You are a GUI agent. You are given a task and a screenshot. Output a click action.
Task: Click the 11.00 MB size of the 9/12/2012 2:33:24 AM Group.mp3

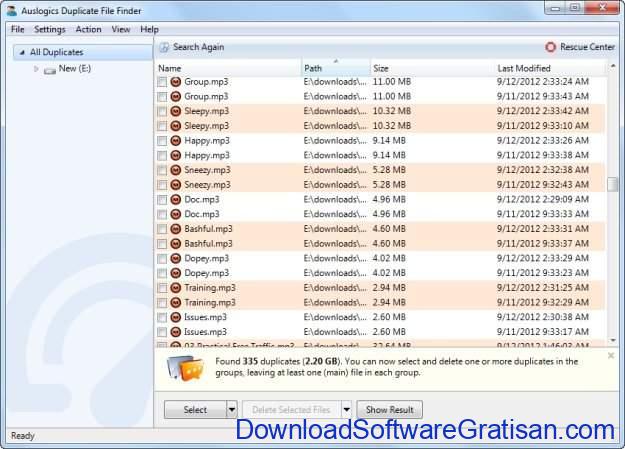(x=392, y=82)
